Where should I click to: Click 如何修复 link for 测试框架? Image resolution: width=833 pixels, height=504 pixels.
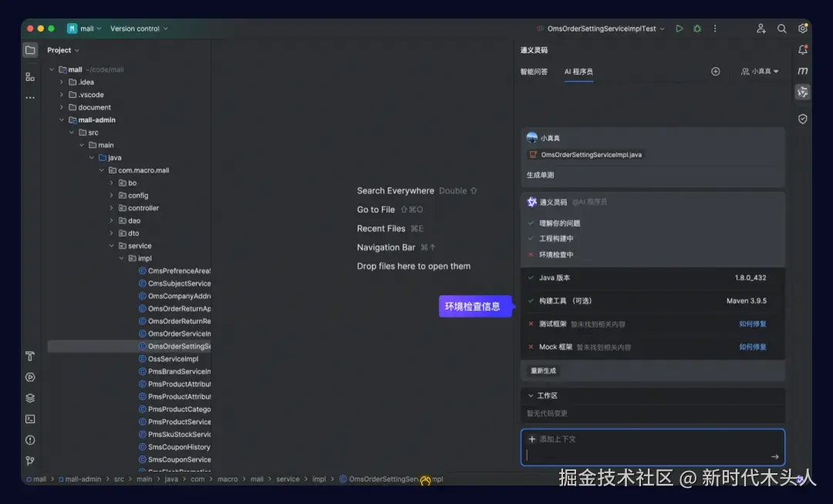tap(753, 324)
